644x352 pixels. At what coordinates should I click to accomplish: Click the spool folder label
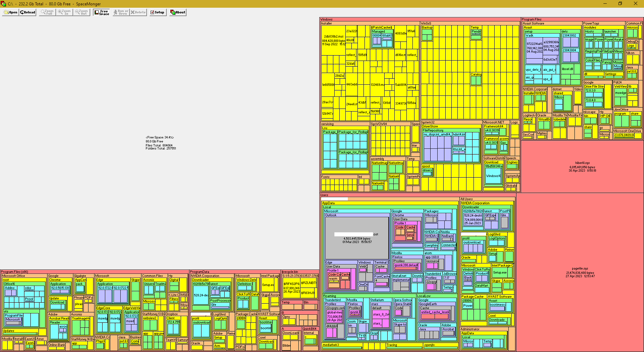click(426, 166)
